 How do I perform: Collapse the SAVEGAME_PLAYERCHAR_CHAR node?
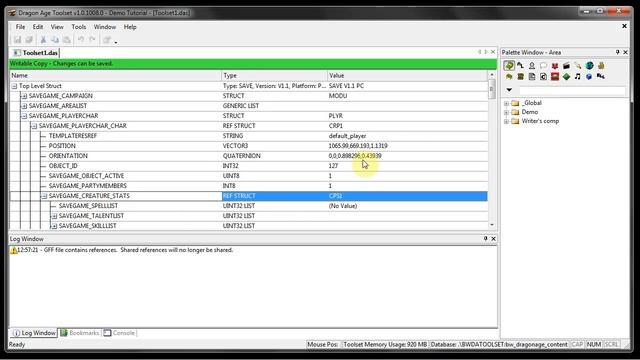34,126
